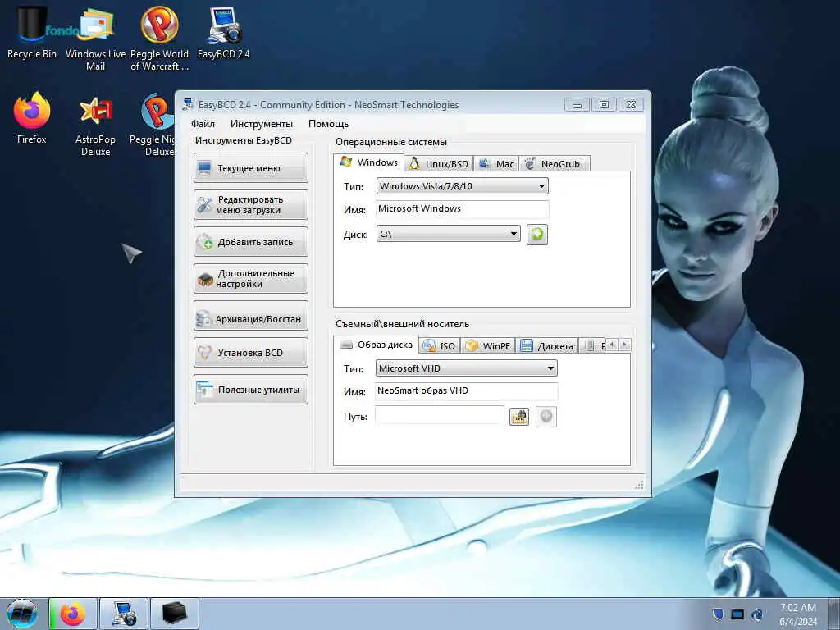Select the Образ диска tab
840x630 pixels.
376,345
